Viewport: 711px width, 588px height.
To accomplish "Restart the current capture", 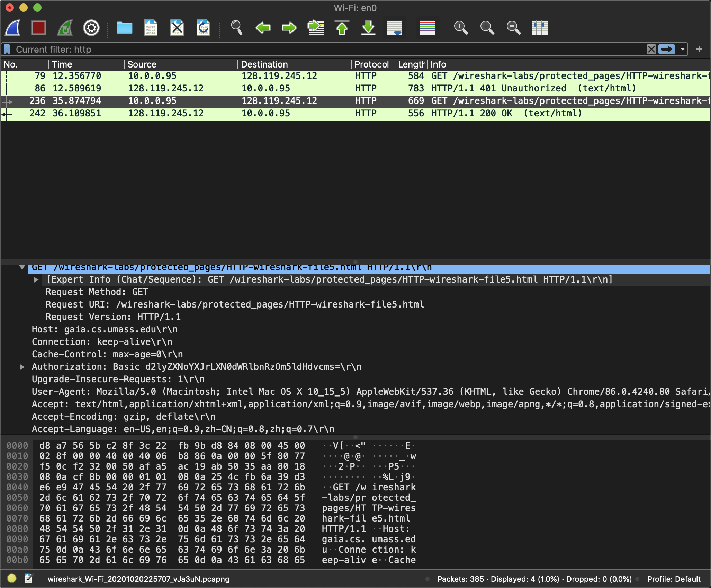I will point(65,28).
